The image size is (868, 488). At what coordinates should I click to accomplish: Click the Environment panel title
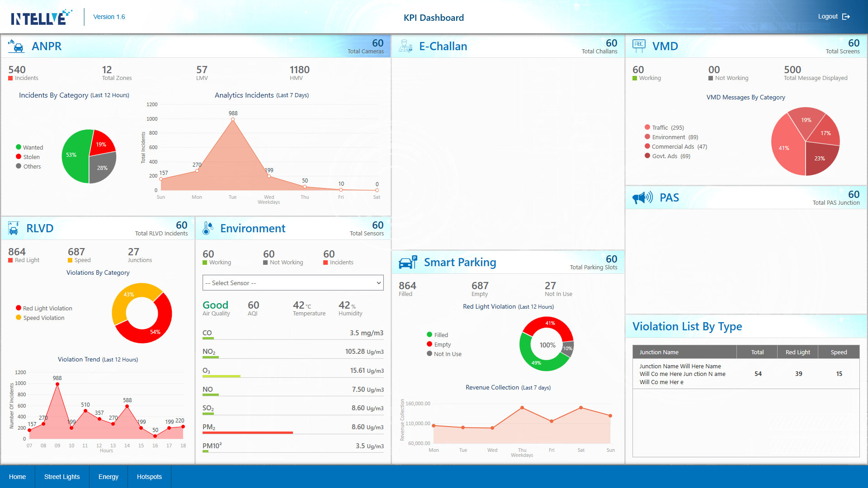(253, 228)
